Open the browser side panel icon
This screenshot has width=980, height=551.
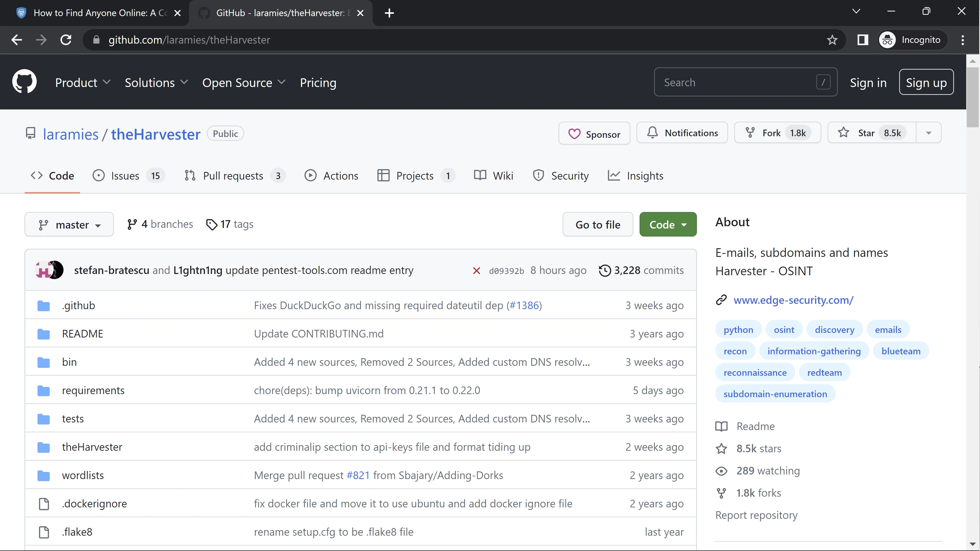pyautogui.click(x=862, y=40)
